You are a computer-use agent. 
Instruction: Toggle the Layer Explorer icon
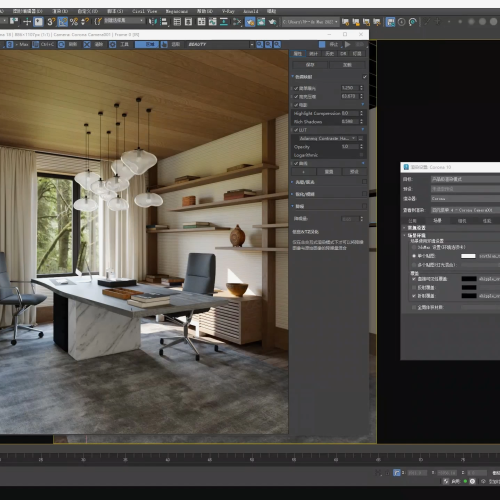(x=188, y=22)
